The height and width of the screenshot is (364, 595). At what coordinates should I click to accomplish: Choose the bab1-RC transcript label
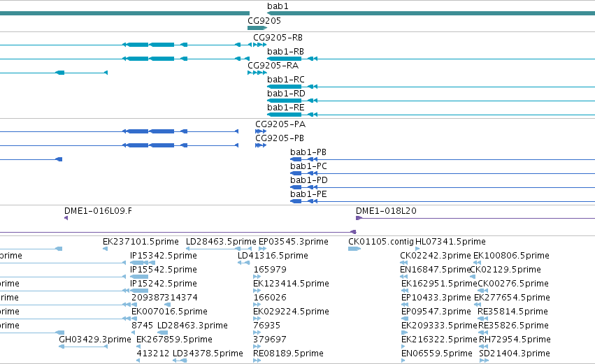click(x=286, y=80)
